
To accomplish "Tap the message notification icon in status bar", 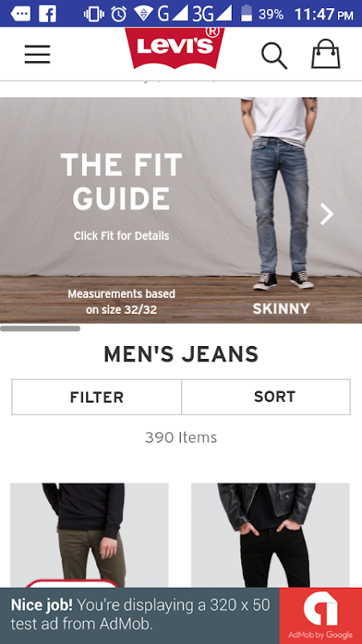I will [21, 14].
